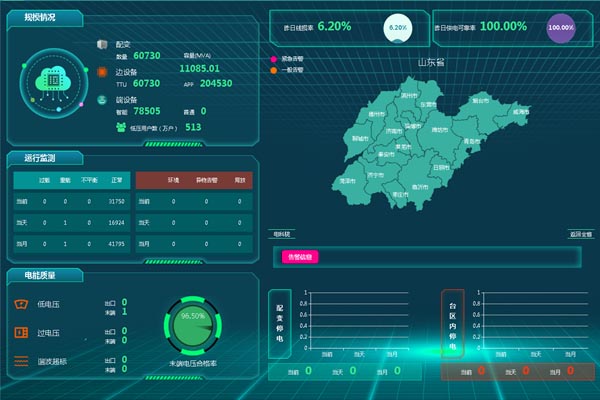This screenshot has height=400, width=600.
Task: Select 烟台市 on the Shandong map
Action: click(x=480, y=100)
